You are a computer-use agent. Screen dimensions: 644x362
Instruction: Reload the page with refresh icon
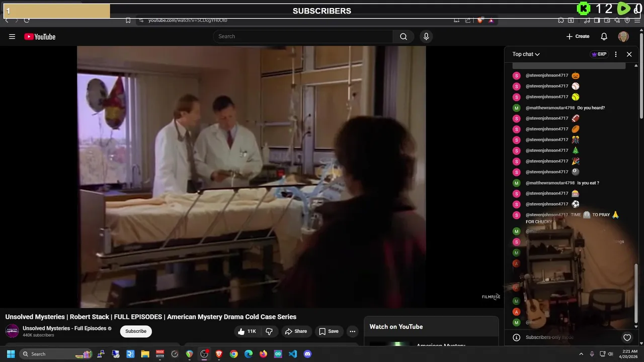point(26,20)
